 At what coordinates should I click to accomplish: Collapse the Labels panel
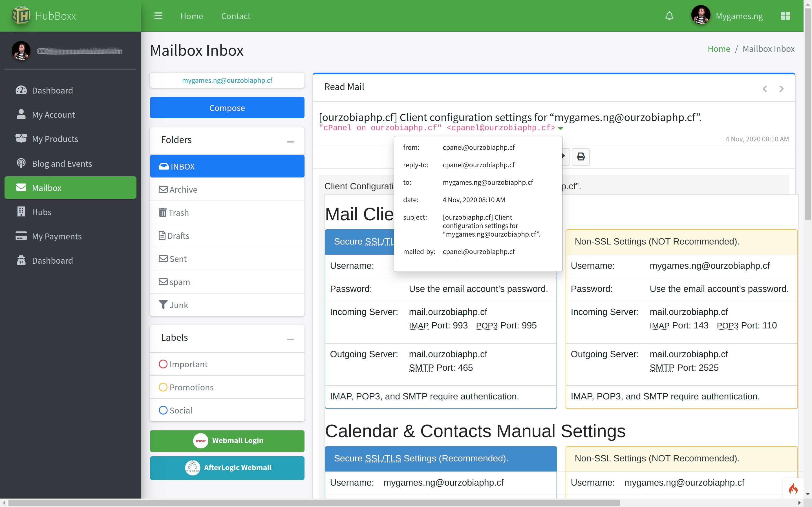[x=290, y=339]
